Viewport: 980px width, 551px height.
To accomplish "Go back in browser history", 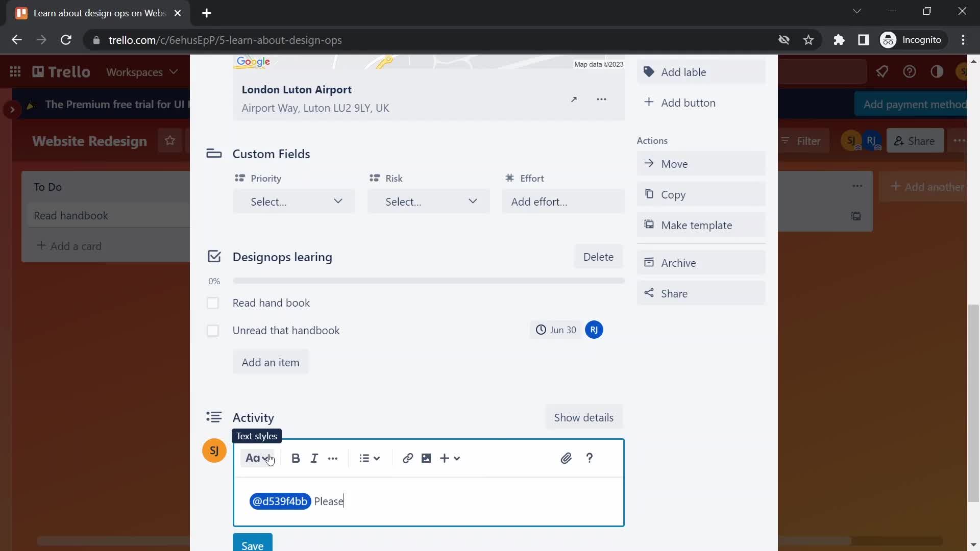I will [17, 40].
